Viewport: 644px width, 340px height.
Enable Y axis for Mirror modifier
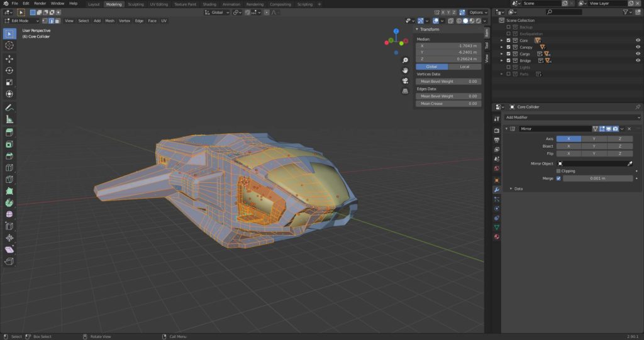pos(594,139)
